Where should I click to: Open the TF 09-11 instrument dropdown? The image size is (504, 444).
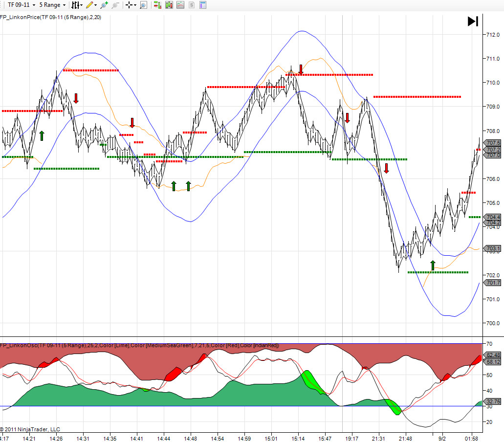point(21,5)
